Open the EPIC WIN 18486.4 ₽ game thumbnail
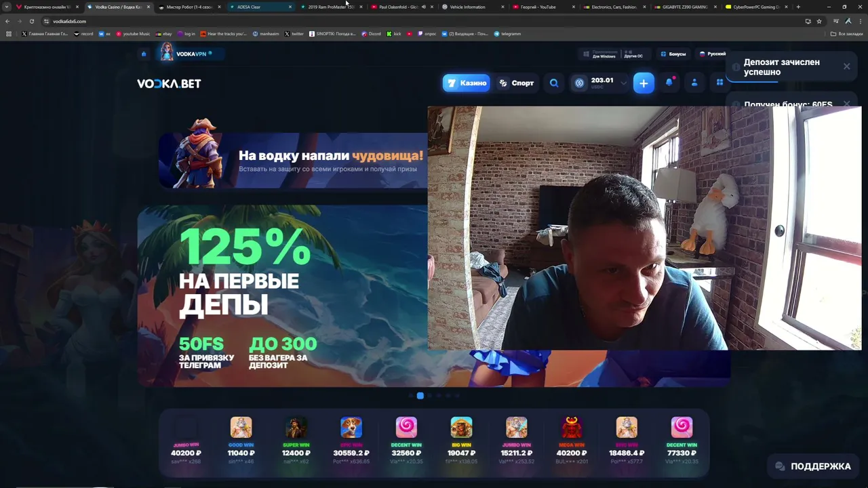 pos(627,428)
